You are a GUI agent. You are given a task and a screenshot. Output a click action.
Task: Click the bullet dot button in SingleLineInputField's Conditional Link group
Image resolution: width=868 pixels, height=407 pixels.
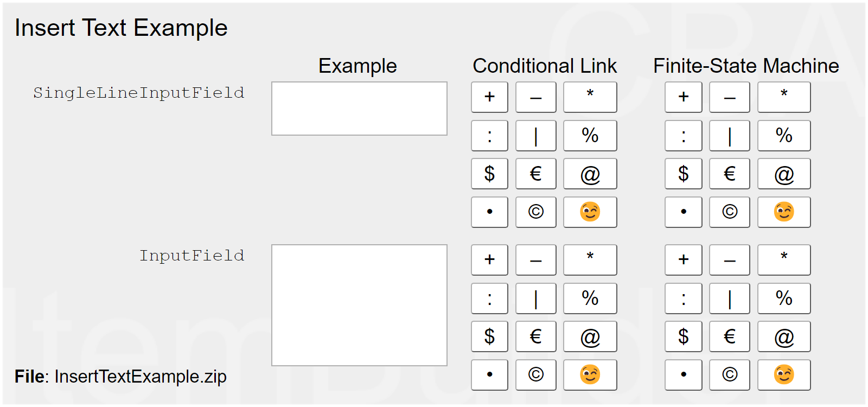[489, 212]
